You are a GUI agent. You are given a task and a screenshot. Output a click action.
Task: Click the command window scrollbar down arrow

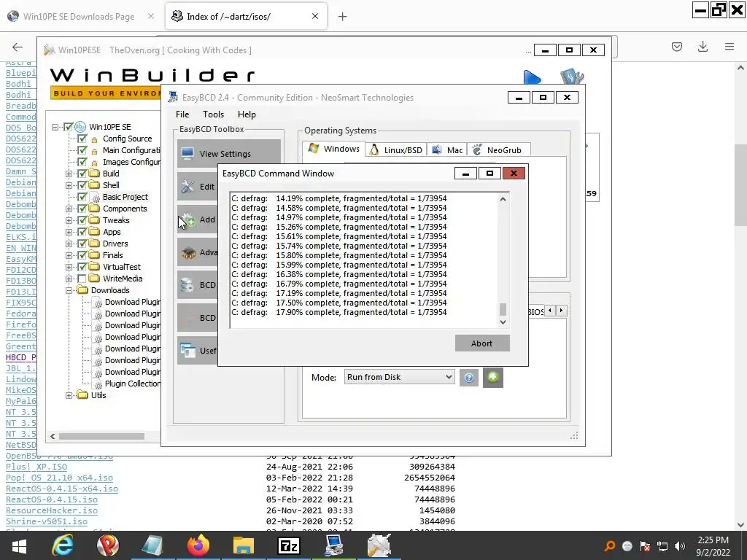(503, 322)
